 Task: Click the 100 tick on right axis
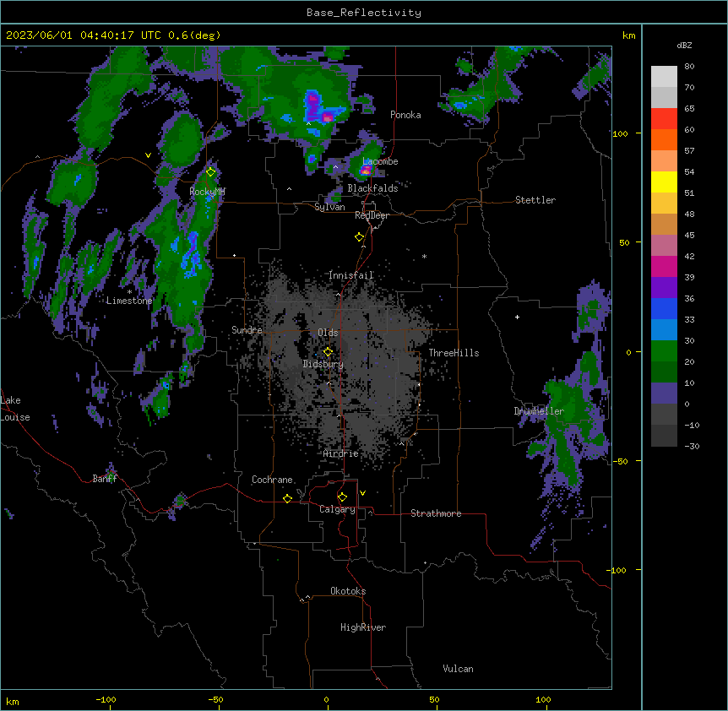(620, 133)
